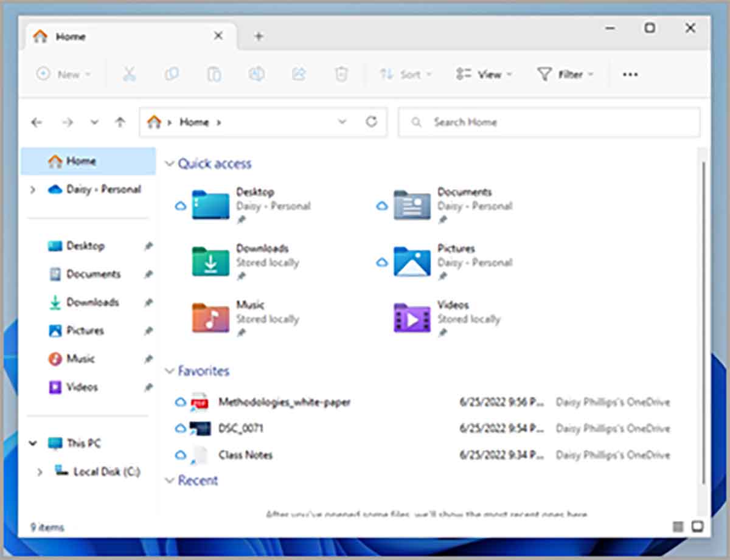
Task: Select the Cut icon in the toolbar
Action: tap(130, 74)
